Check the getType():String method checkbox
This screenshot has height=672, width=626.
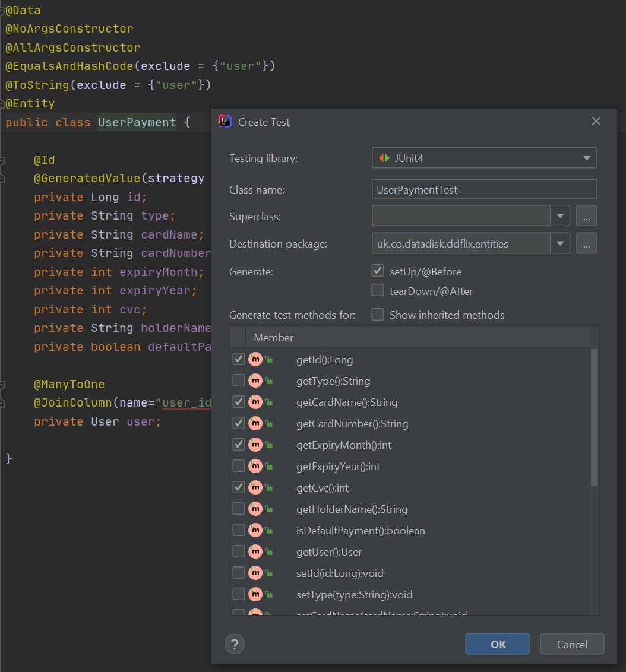(239, 381)
